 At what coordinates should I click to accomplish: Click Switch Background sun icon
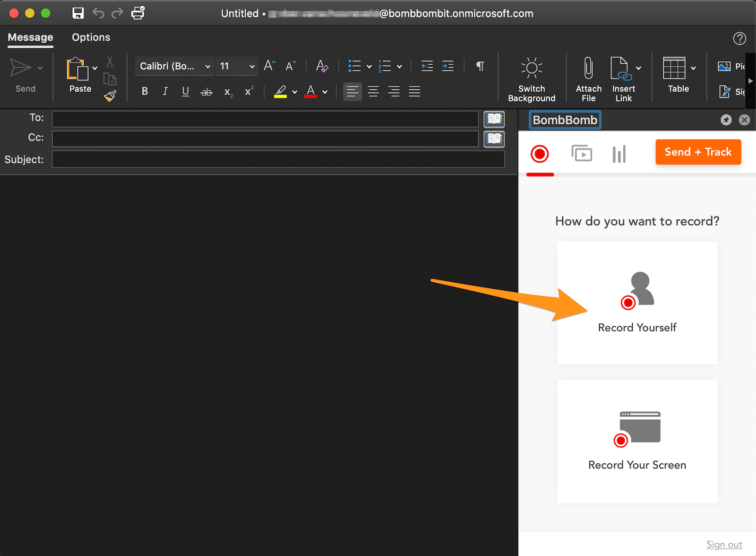tap(532, 68)
